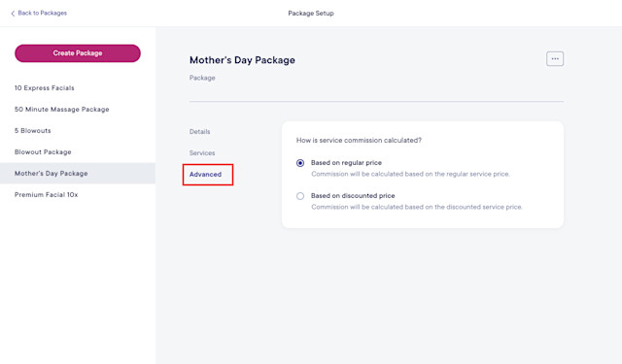Image resolution: width=622 pixels, height=364 pixels.
Task: Select 50 Minute Massage Package
Action: click(x=62, y=110)
